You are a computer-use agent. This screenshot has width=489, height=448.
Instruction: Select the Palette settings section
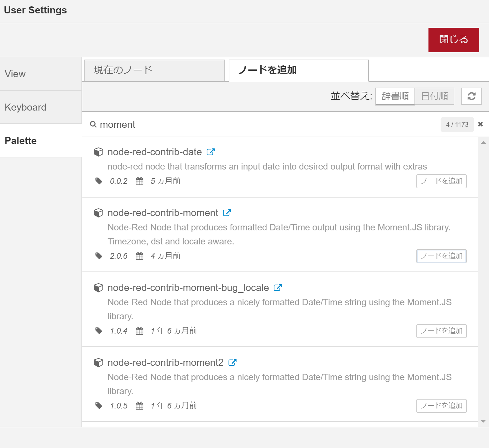(41, 141)
